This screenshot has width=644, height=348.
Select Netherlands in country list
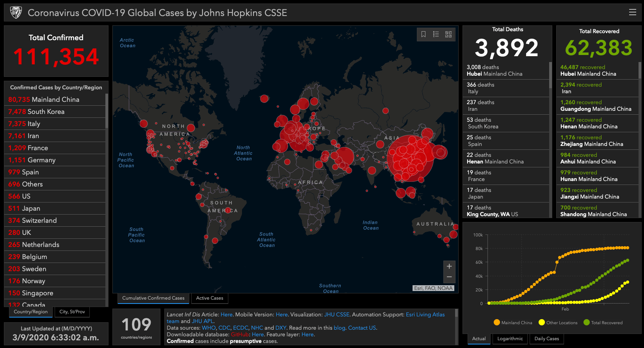[x=55, y=245]
